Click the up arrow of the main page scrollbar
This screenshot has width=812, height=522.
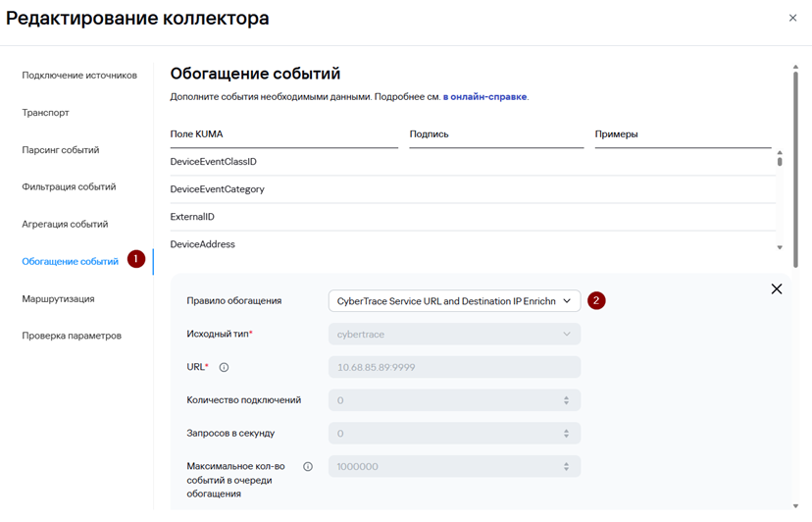coord(795,67)
